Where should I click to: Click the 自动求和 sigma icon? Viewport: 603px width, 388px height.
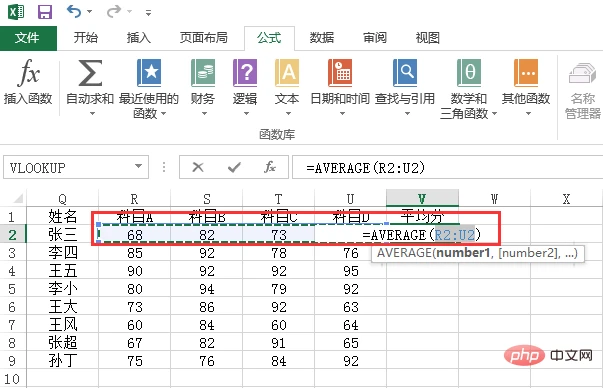(90, 73)
